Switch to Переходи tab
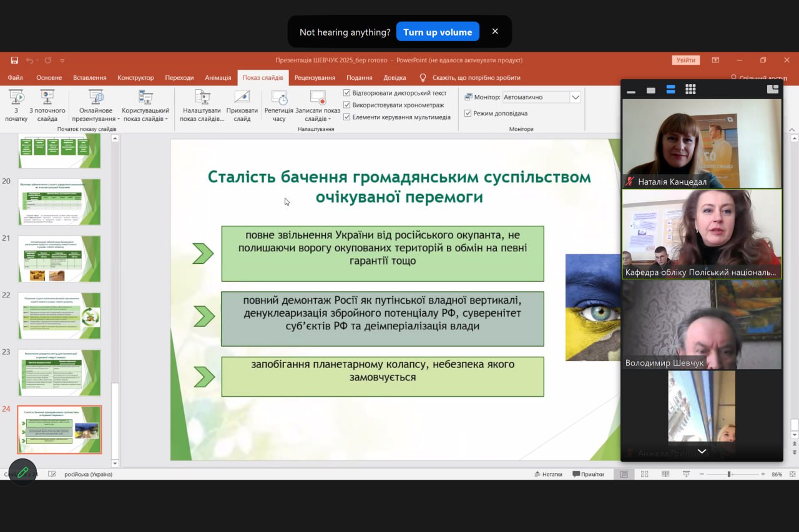This screenshot has width=799, height=532. pyautogui.click(x=179, y=77)
